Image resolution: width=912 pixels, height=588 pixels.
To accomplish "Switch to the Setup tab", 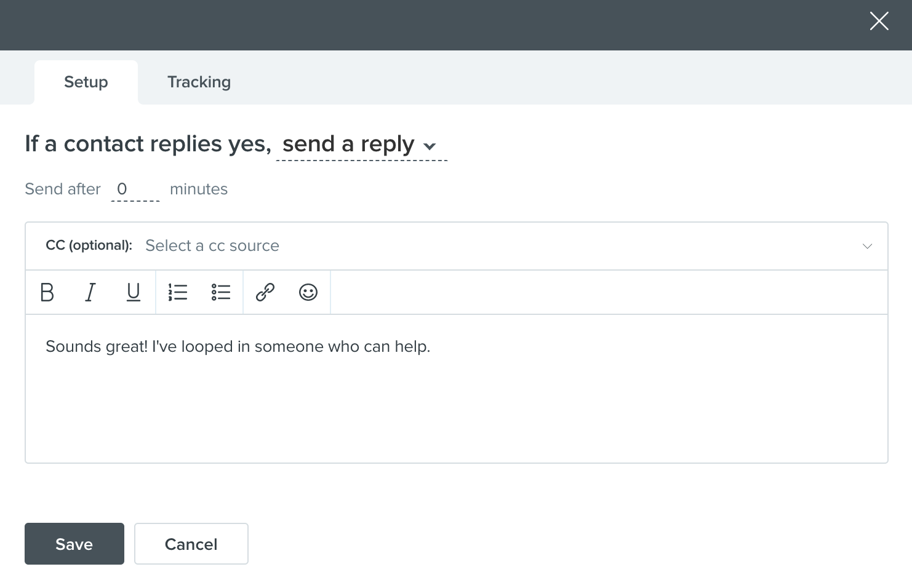I will (x=86, y=82).
